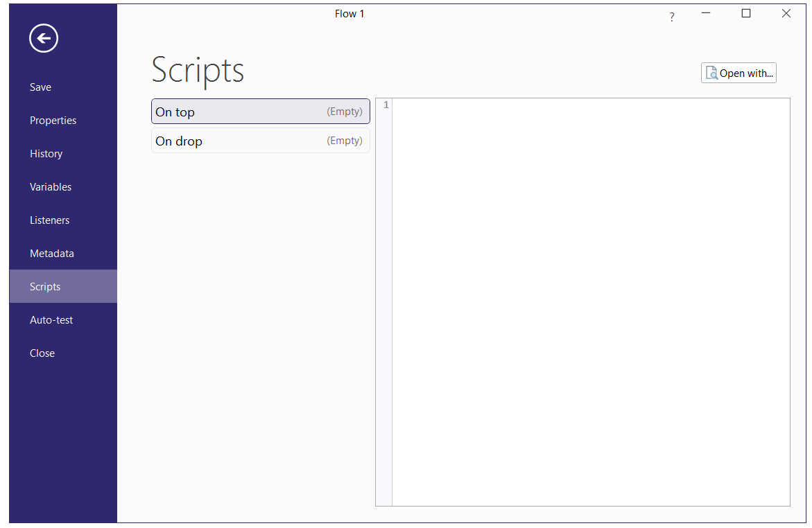Image resolution: width=812 pixels, height=528 pixels.
Task: Click the Flow 1 title bar text
Action: [x=349, y=13]
